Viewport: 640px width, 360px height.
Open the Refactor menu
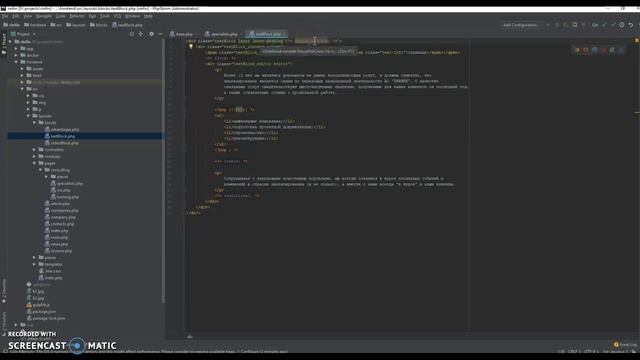pos(77,16)
